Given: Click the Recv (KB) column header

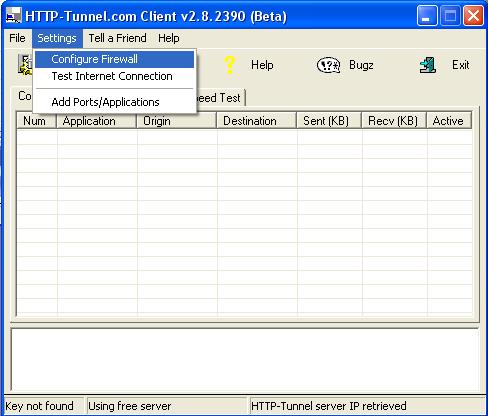Looking at the screenshot, I should [394, 121].
